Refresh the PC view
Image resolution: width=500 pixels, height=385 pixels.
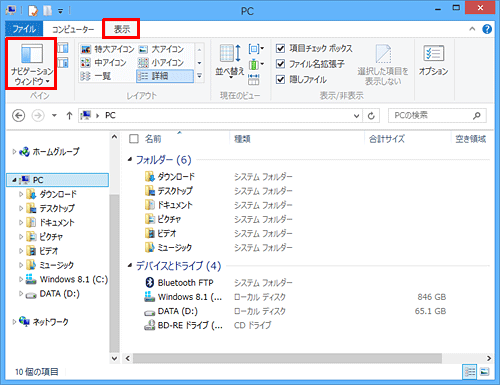tap(371, 116)
